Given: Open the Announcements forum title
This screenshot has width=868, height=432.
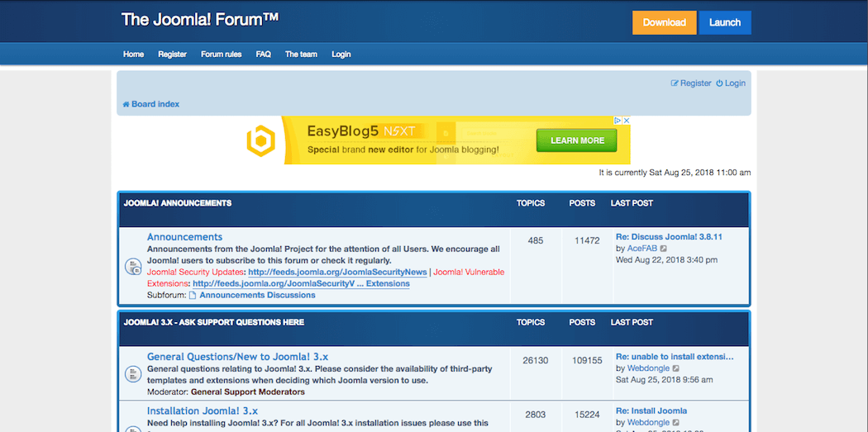Looking at the screenshot, I should coord(184,237).
